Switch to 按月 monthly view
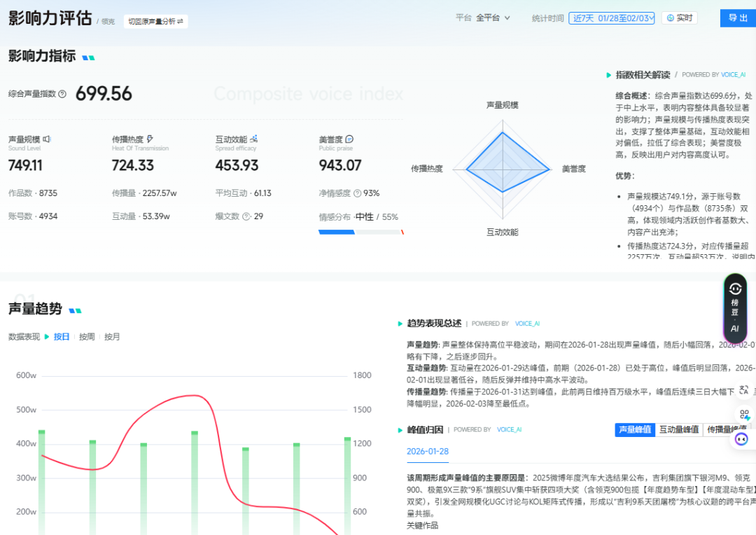 111,336
